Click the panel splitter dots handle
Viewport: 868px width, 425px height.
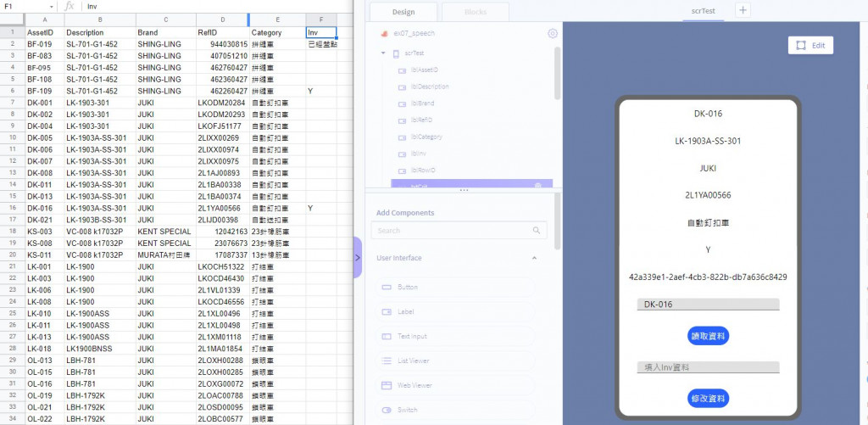tap(464, 190)
